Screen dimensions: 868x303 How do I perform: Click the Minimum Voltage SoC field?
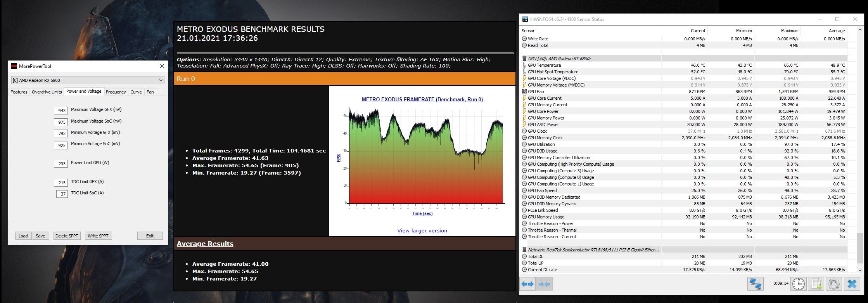(x=61, y=145)
